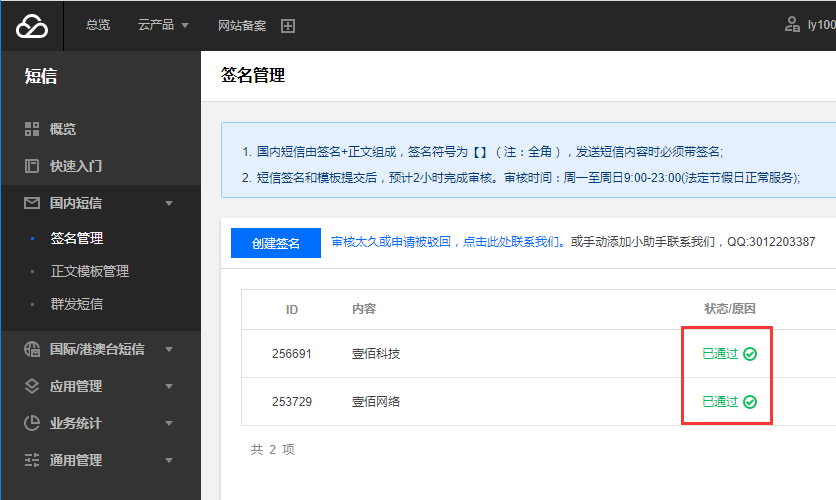Select 正文模板管理 in the sidebar

[90, 271]
